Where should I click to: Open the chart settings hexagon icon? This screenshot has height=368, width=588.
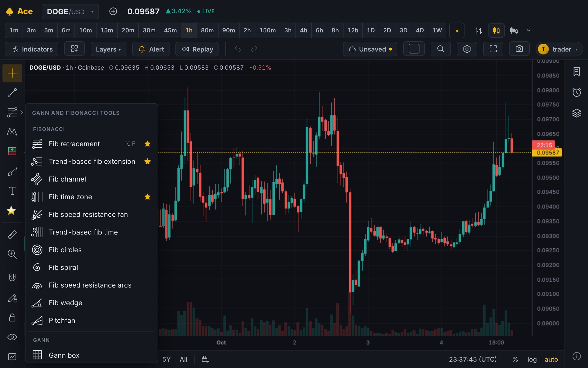pyautogui.click(x=467, y=49)
